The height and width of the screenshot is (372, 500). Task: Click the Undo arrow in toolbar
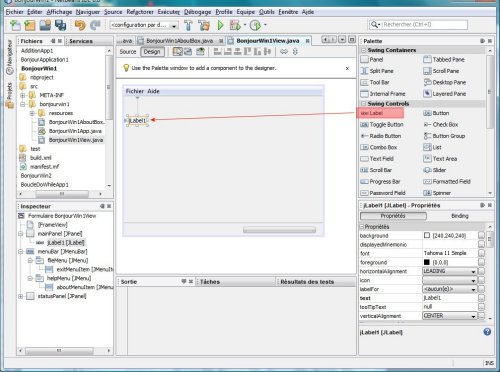tap(80, 25)
